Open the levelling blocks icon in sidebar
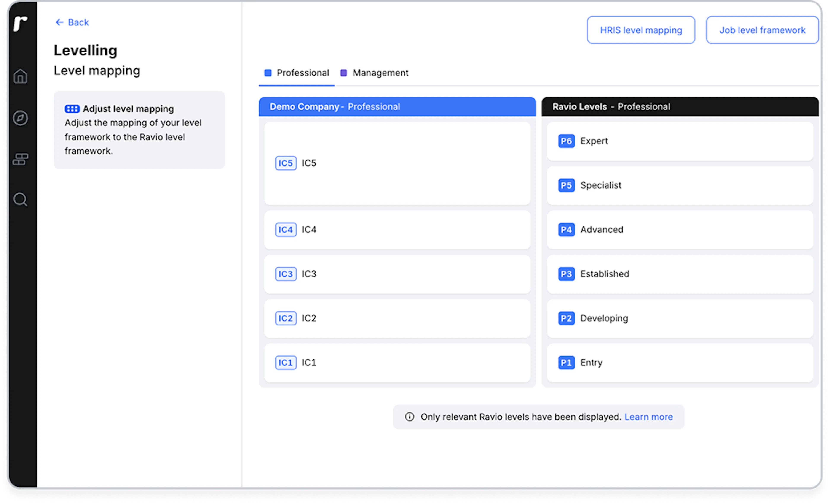Viewport: 830px width, 504px height. [x=20, y=159]
